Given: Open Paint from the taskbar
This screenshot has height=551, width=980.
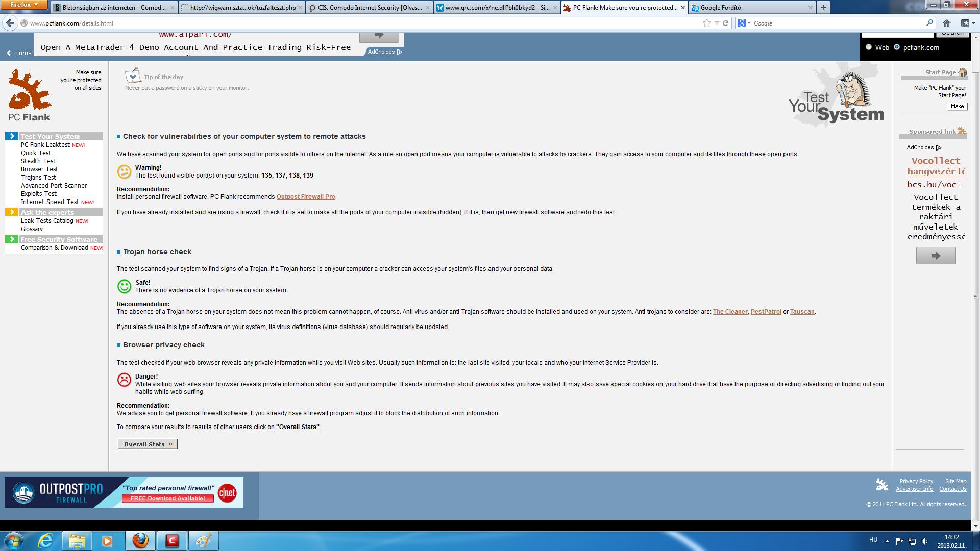Looking at the screenshot, I should coord(204,541).
